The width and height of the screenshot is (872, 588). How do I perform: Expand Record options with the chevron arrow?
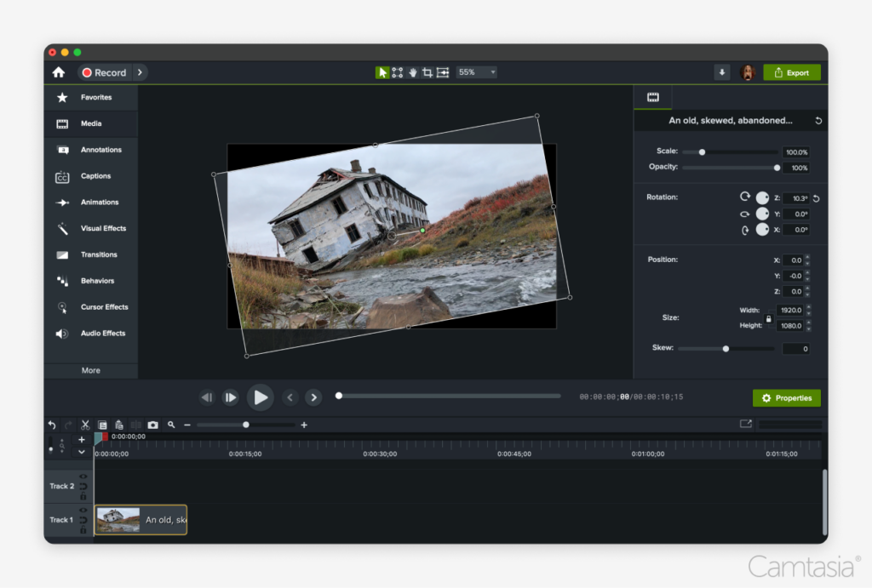(140, 72)
